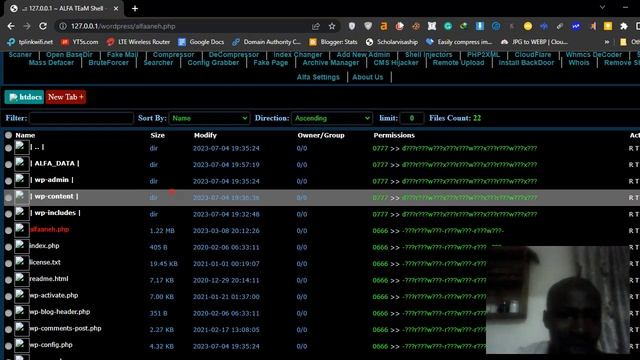Viewport: 640px width, 360px height.
Task: Click the file icon beside wp-admin
Action: coord(21,180)
